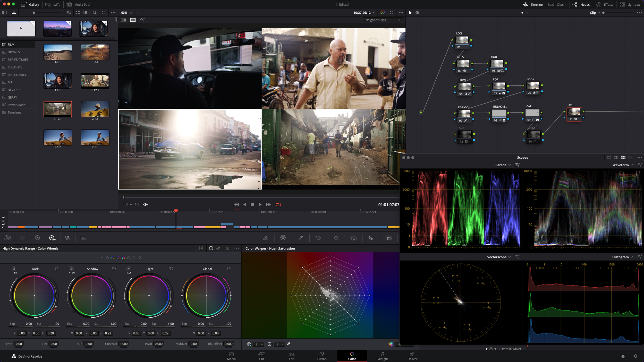
Task: Expand the Parade scope type dropdown
Action: 503,165
